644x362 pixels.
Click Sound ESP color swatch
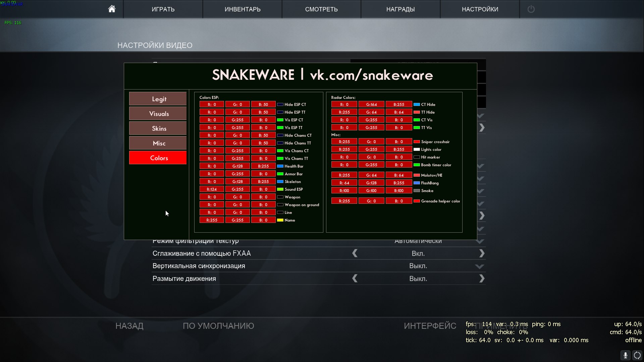click(x=280, y=189)
